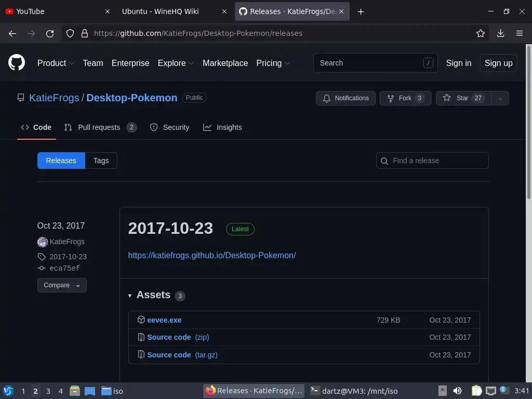Screen dimensions: 532x399
Task: Click the package icon next to eevee.exe
Action: pyautogui.click(x=141, y=320)
